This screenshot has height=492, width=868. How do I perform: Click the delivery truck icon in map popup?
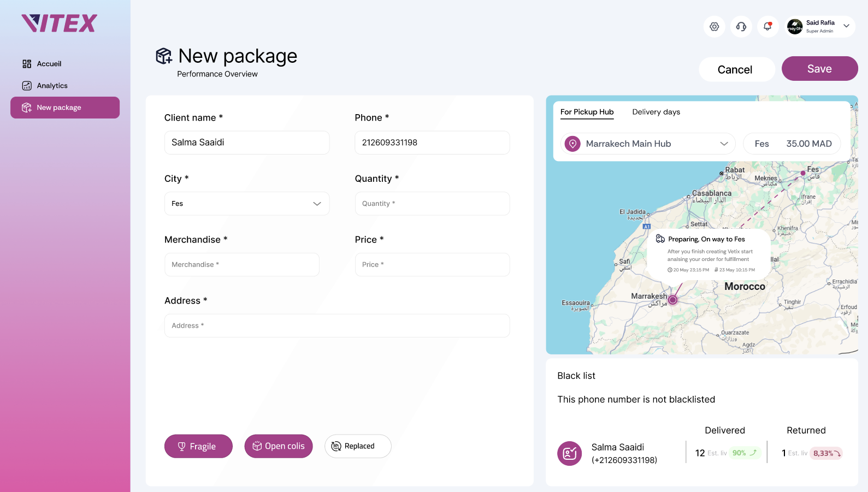[660, 239]
